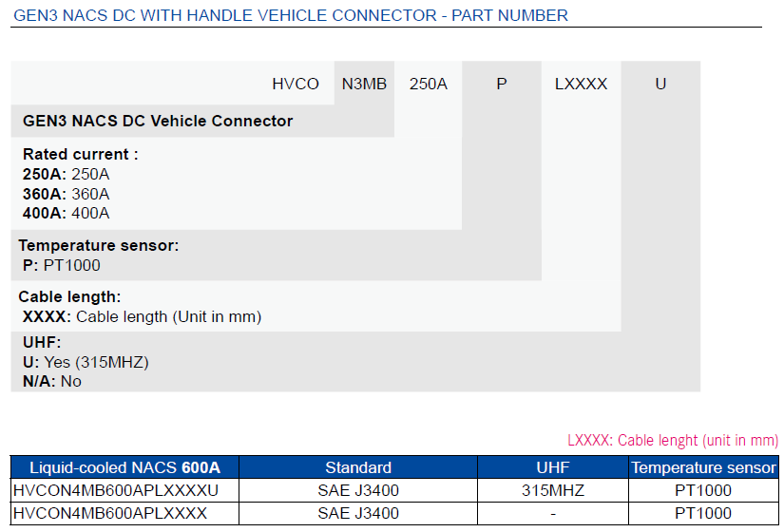Click the Liquid-cooled NACS 600A column header

pos(124,467)
